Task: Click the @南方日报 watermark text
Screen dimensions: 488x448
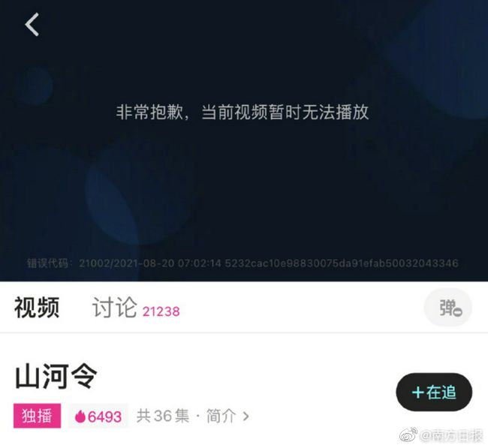Action: pos(451,436)
